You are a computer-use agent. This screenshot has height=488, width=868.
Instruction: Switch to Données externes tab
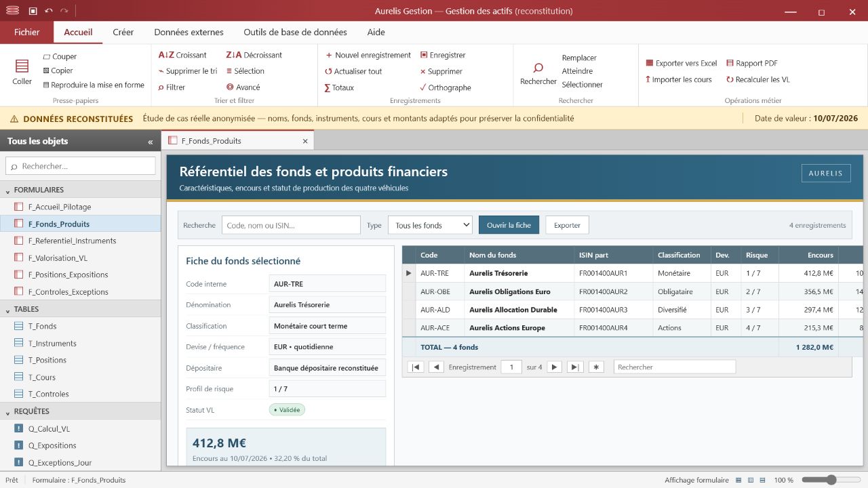189,32
